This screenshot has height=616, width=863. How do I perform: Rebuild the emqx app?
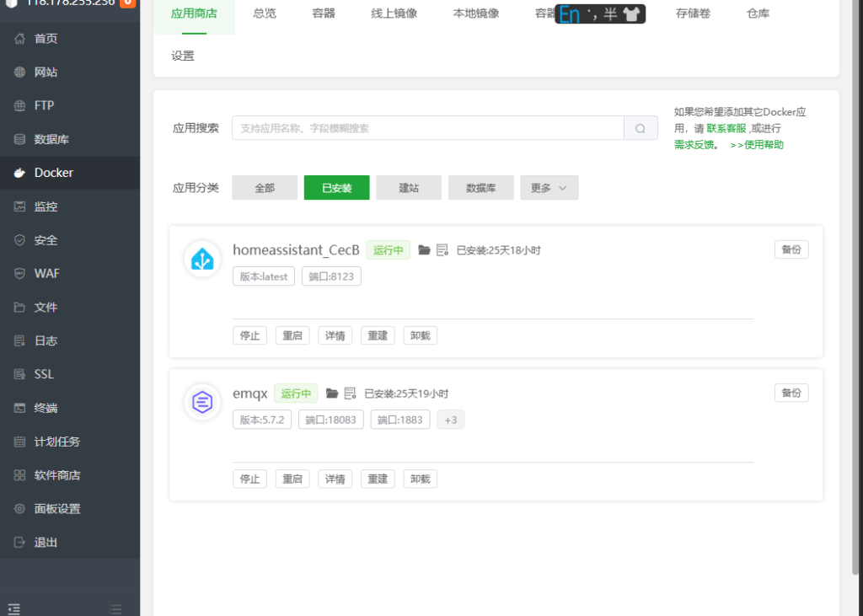click(x=378, y=479)
